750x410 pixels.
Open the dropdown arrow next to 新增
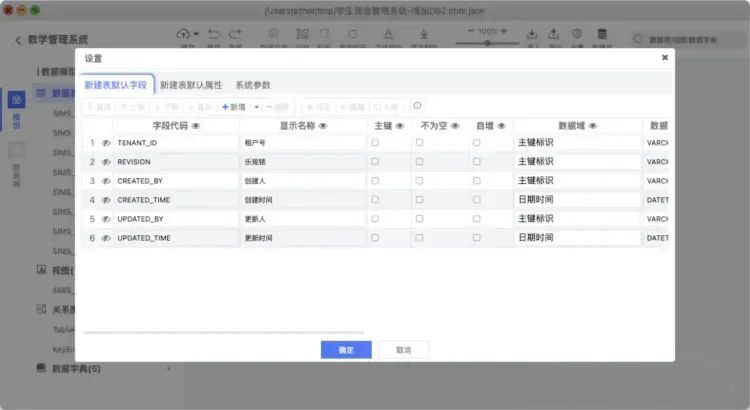pos(257,107)
